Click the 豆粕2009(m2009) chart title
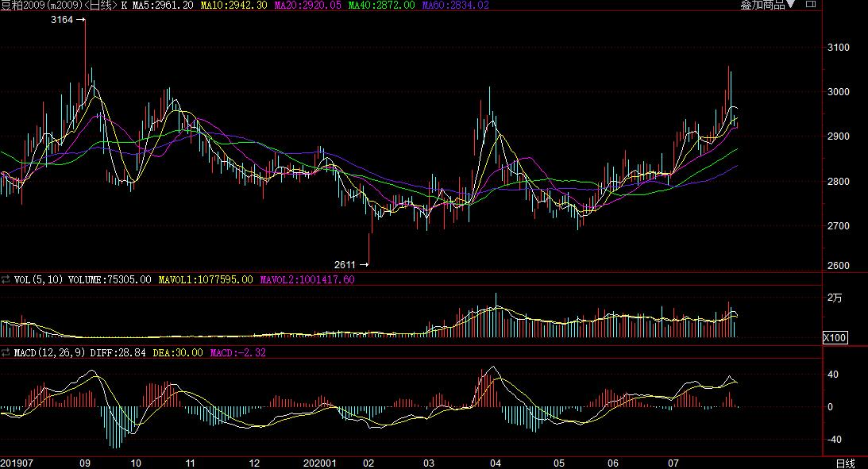Screen dimensions: 868x469 41,5
